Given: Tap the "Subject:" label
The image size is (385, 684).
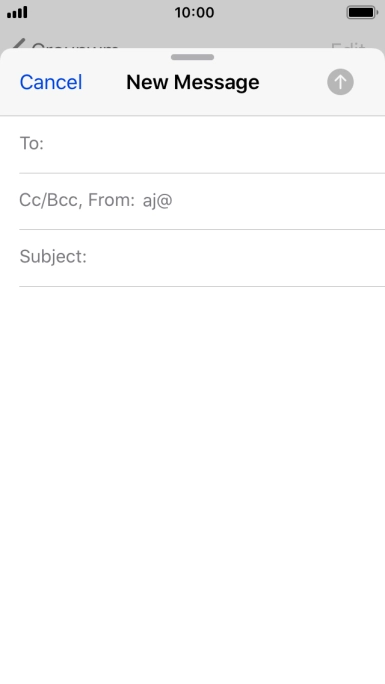Looking at the screenshot, I should [53, 256].
